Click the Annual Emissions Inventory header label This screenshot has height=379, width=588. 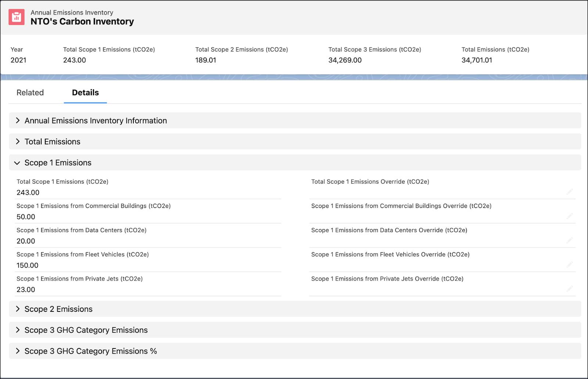pyautogui.click(x=72, y=12)
